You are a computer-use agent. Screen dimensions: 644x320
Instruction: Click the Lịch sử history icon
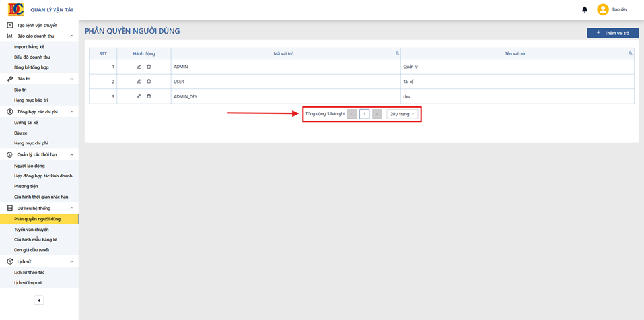click(x=10, y=261)
